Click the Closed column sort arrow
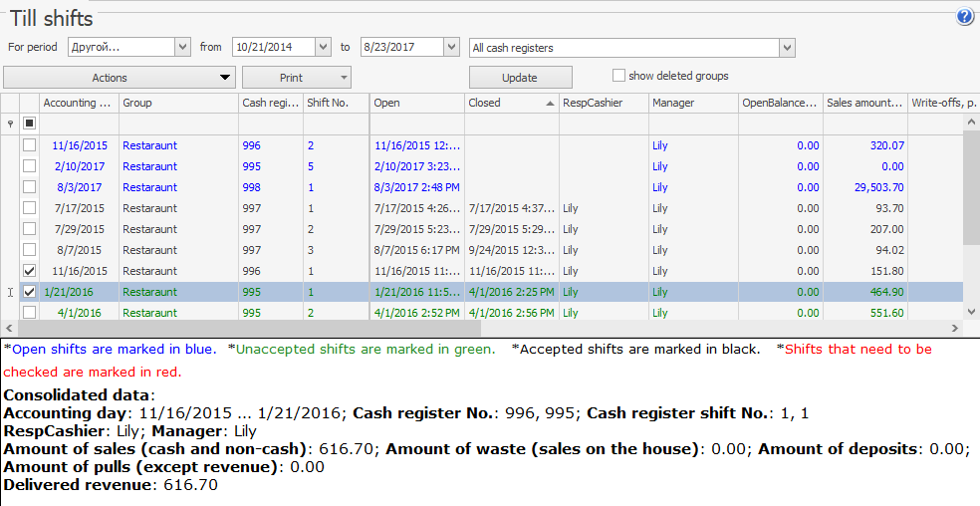 click(x=550, y=103)
